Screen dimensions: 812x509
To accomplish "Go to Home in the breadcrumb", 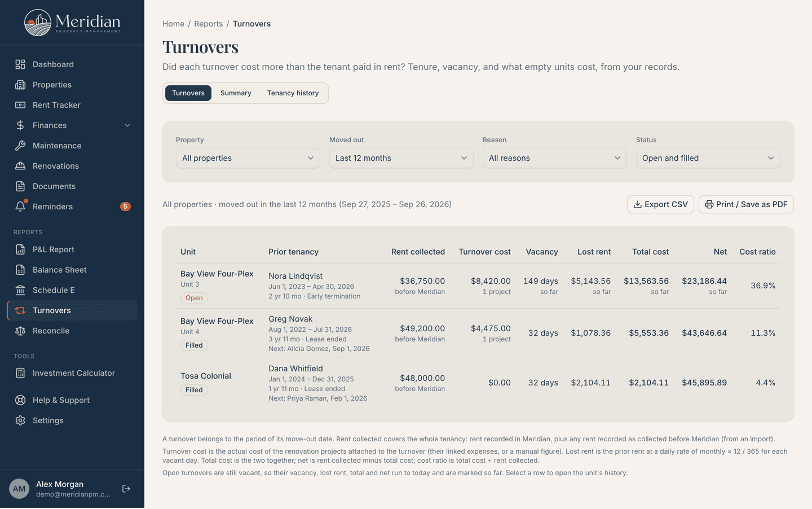I will 173,24.
